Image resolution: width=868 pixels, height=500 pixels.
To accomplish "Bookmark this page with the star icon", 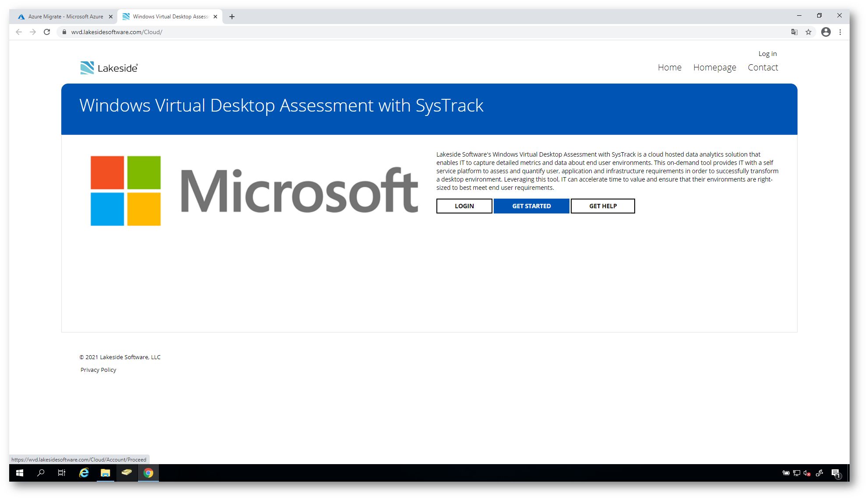I will 808,32.
